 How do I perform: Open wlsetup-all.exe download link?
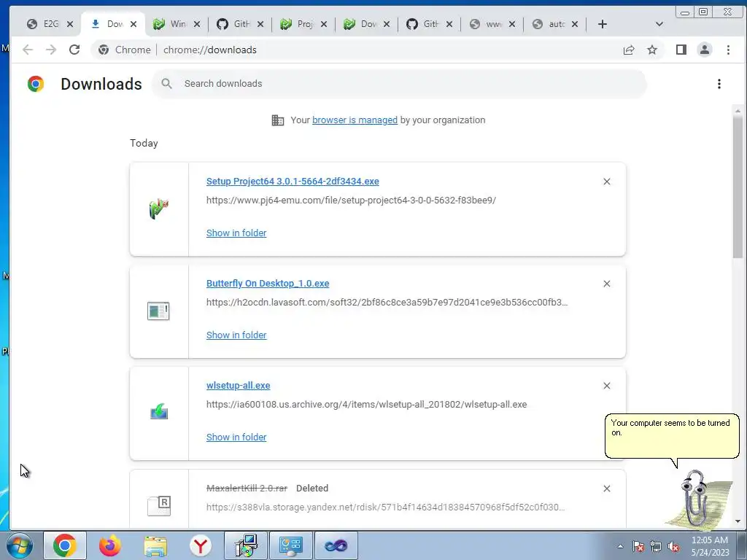239,385
